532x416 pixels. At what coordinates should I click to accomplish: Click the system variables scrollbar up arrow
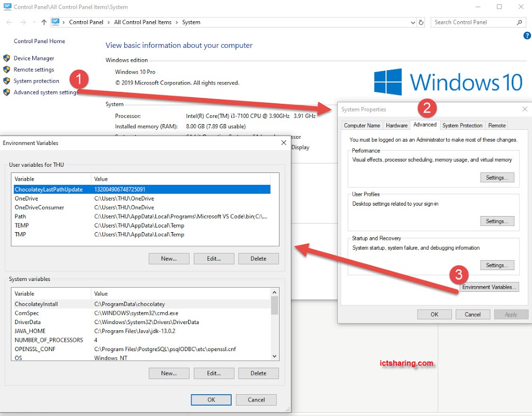[274, 292]
